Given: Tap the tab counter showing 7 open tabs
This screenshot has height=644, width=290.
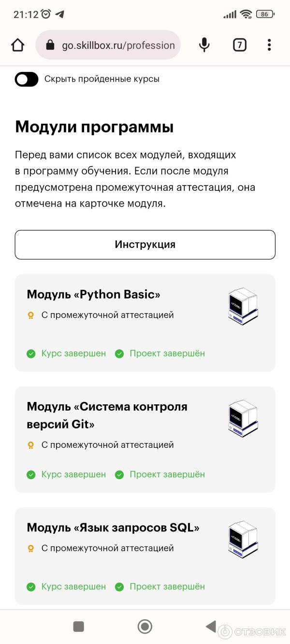Looking at the screenshot, I should click(239, 44).
